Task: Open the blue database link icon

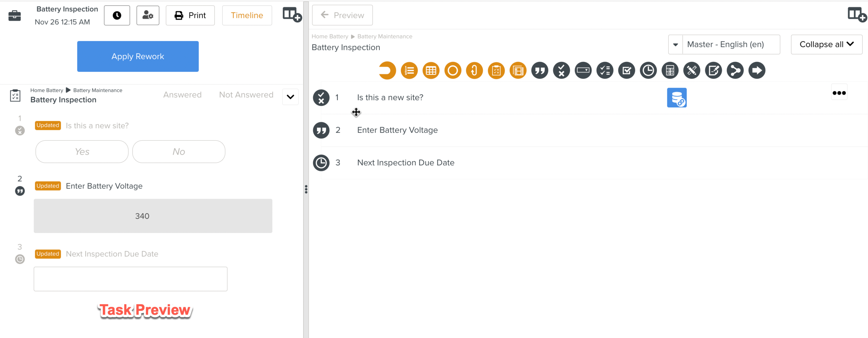Action: (x=676, y=98)
